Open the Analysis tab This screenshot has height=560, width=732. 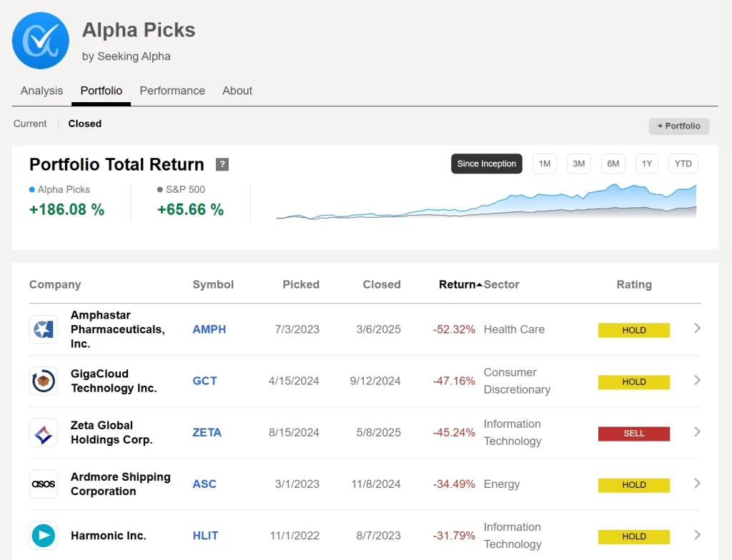[41, 91]
